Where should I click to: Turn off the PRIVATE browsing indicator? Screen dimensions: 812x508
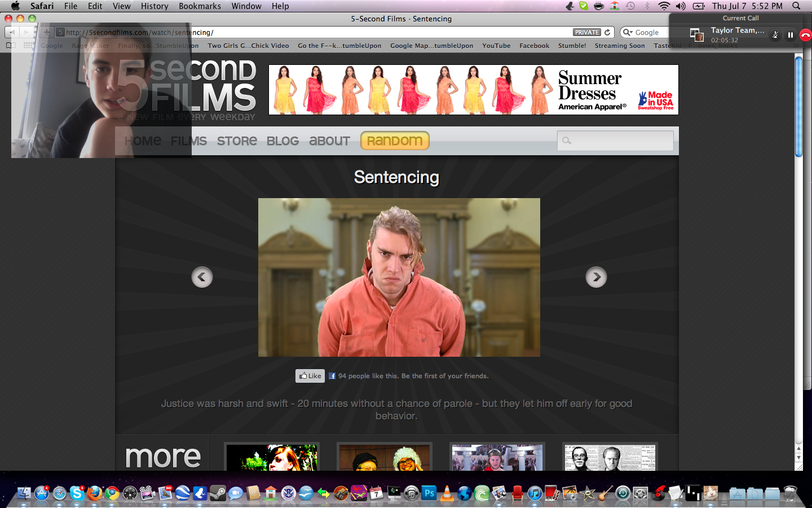[x=587, y=32]
